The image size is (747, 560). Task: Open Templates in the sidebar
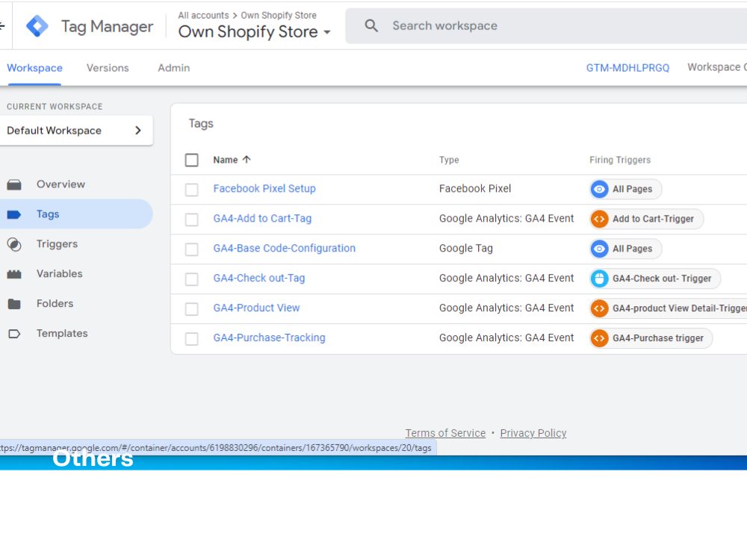click(x=62, y=333)
